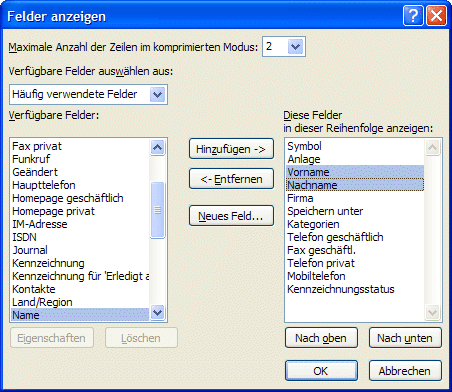Click the help question mark icon

point(413,15)
